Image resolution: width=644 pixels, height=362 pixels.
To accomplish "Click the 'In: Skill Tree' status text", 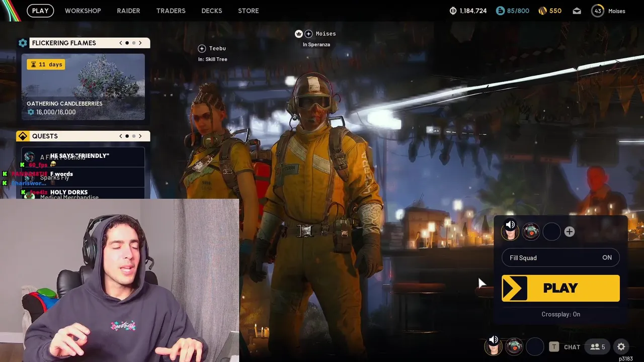I will 213,59.
